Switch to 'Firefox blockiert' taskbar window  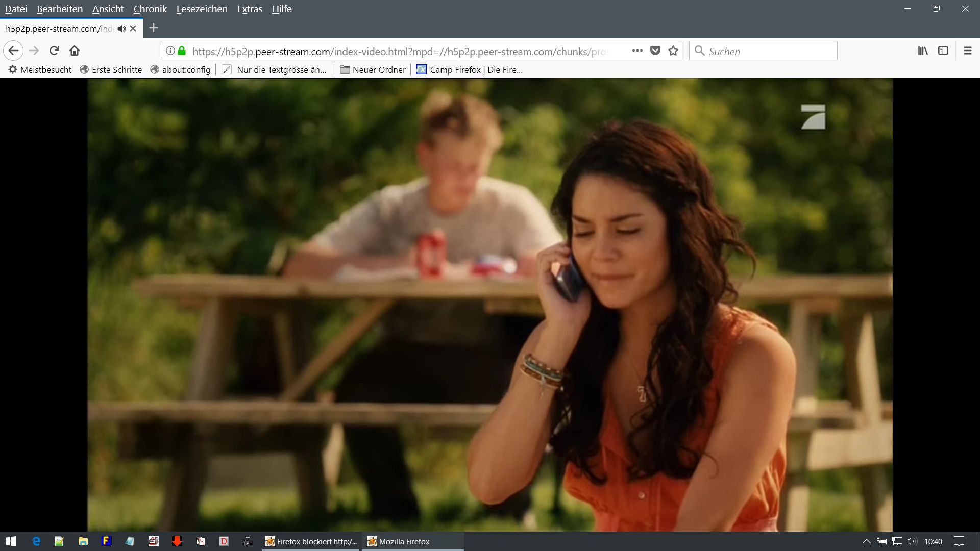311,541
